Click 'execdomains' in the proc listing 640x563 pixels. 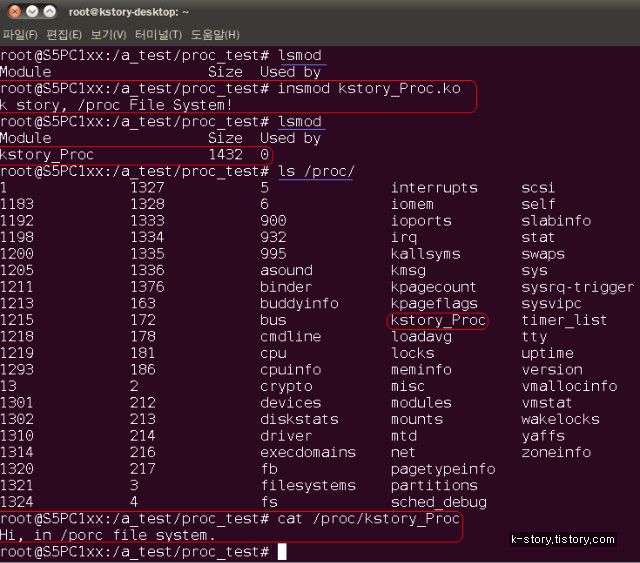pyautogui.click(x=308, y=453)
